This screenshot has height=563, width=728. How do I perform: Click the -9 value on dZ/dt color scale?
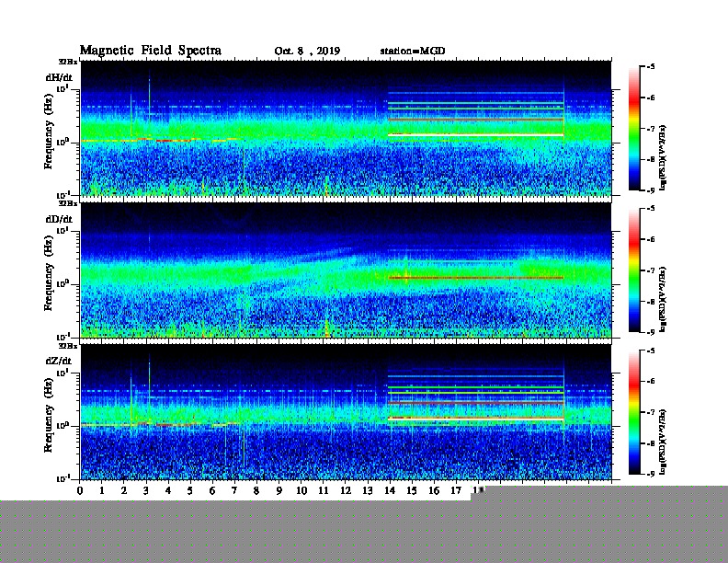(x=651, y=474)
